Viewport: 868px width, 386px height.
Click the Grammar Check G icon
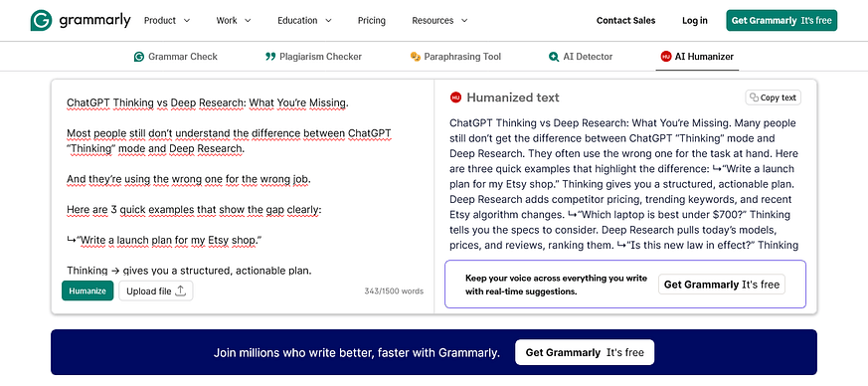139,57
